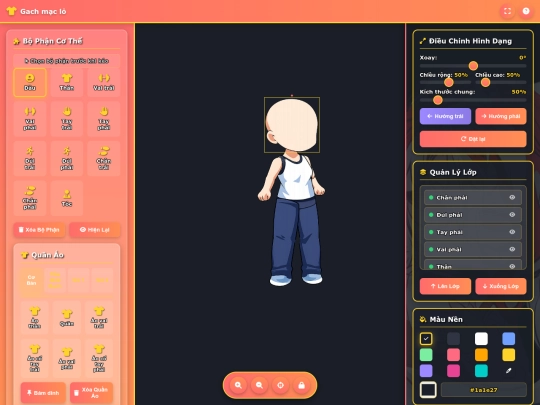Pick the orange background swatch

pyautogui.click(x=481, y=355)
